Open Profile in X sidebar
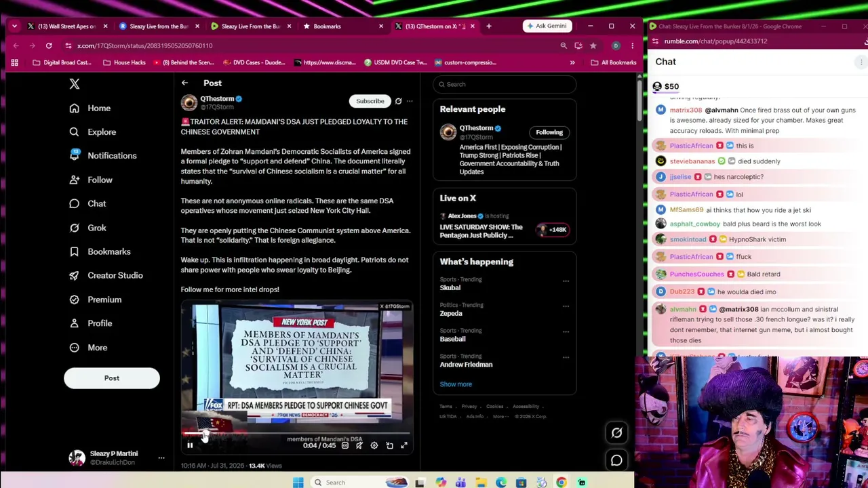Image resolution: width=868 pixels, height=488 pixels. pyautogui.click(x=90, y=323)
